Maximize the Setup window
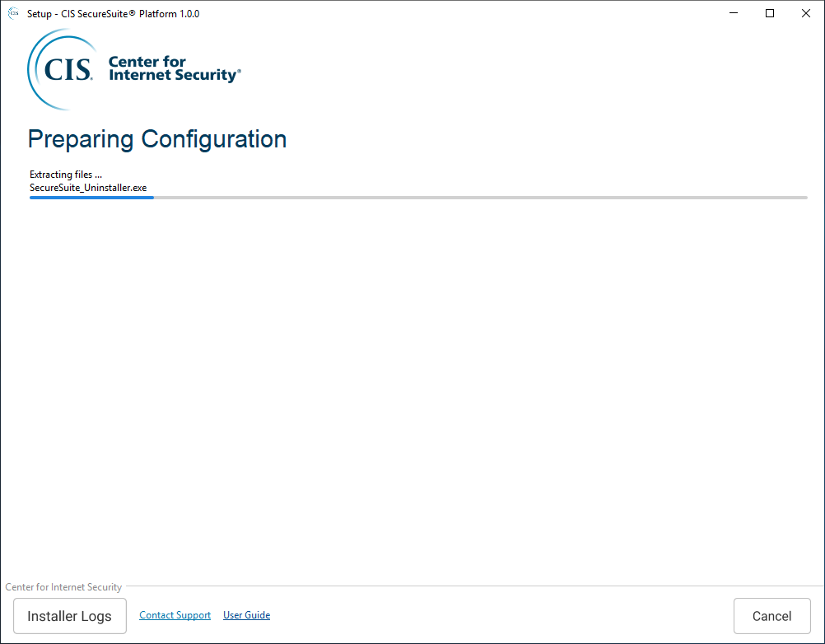The height and width of the screenshot is (644, 825). (770, 14)
